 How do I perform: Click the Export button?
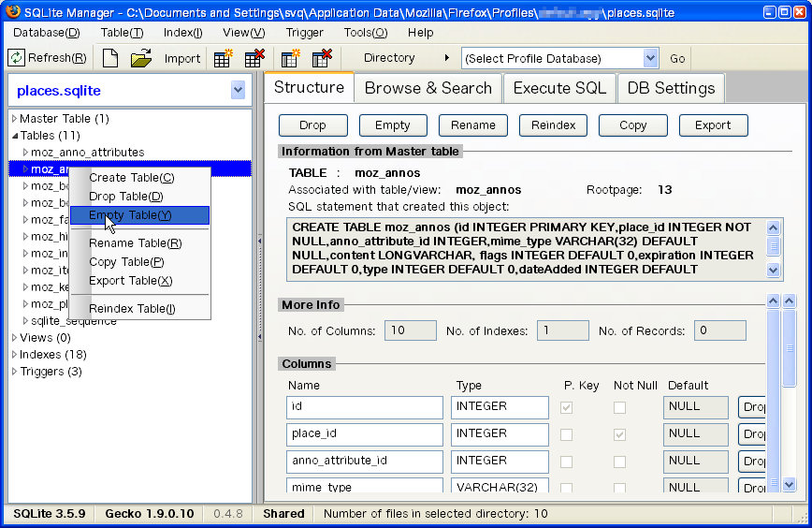713,125
